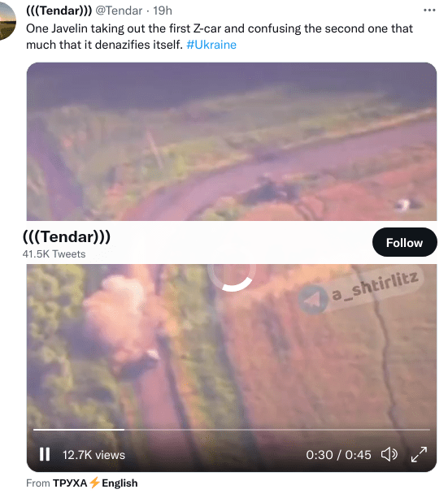Seek on the video progress bar
Screen dimensions: 448x498
click(232, 430)
